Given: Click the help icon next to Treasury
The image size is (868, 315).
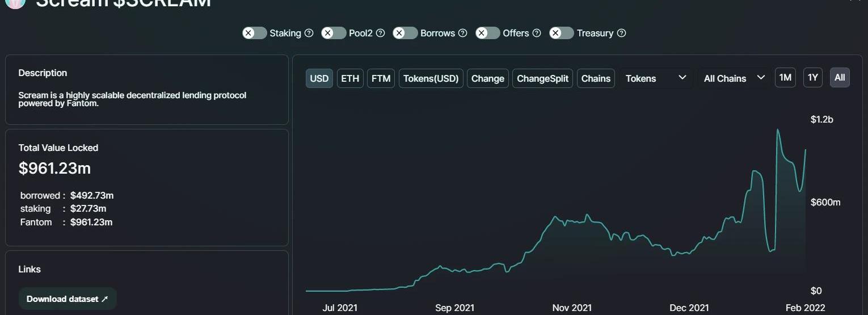Looking at the screenshot, I should click(x=622, y=33).
